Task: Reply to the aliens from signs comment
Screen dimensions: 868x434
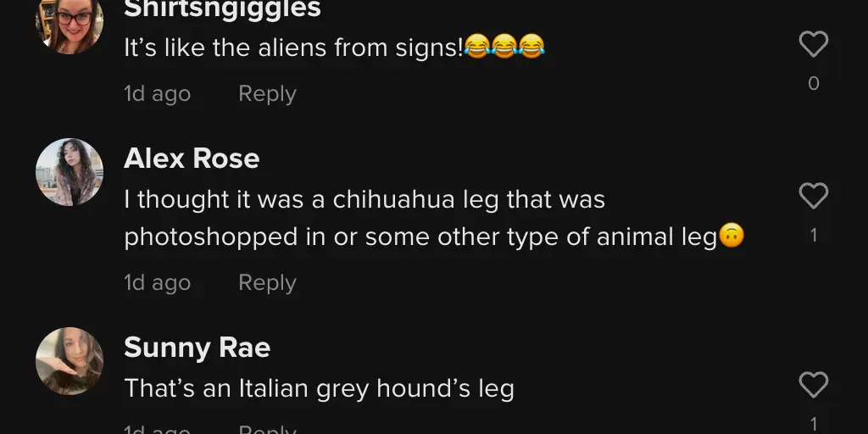Action: click(x=267, y=94)
